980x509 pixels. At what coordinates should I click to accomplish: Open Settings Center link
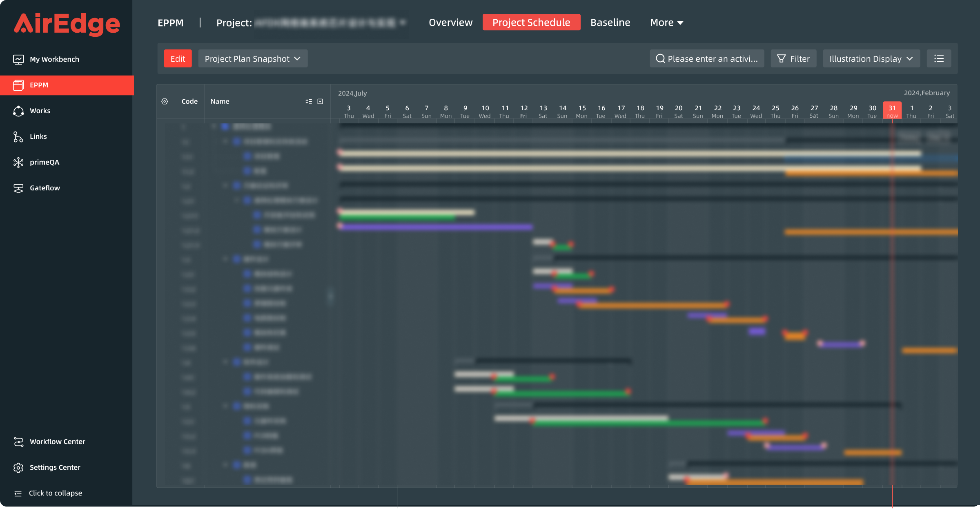coord(55,467)
